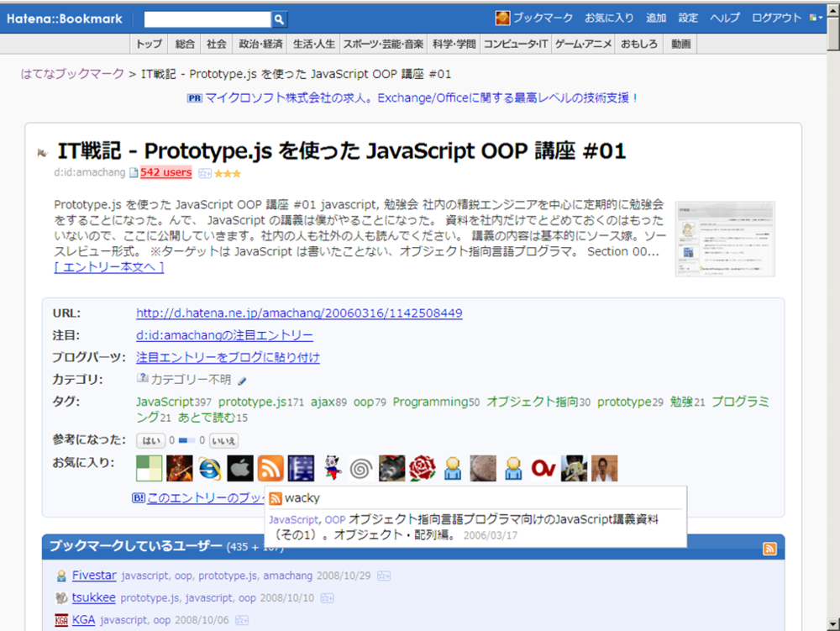Click ログアウト in the header

pos(776,18)
